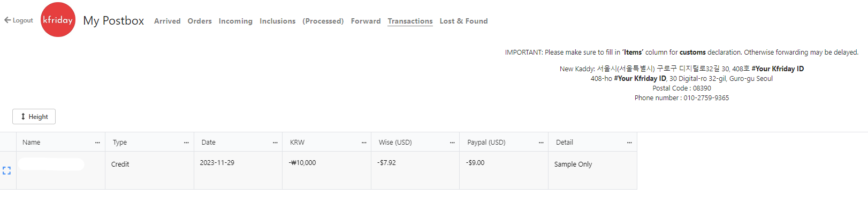Go to the Incoming tab
This screenshot has width=868, height=210.
tap(235, 21)
